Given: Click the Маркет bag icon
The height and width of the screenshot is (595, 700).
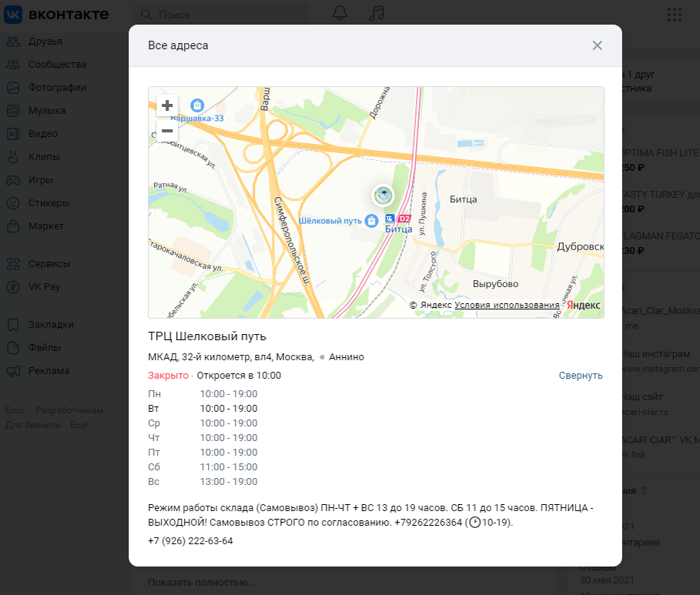Looking at the screenshot, I should pos(13,226).
